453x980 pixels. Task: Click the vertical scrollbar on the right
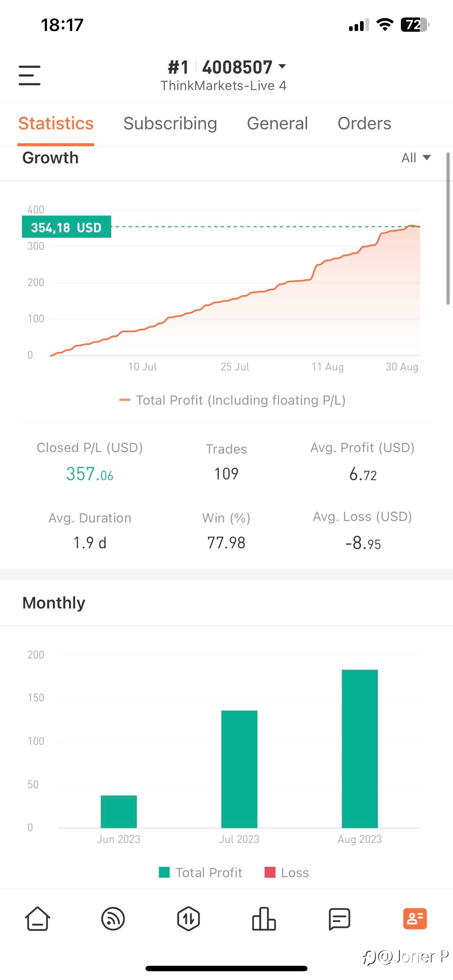(448, 228)
